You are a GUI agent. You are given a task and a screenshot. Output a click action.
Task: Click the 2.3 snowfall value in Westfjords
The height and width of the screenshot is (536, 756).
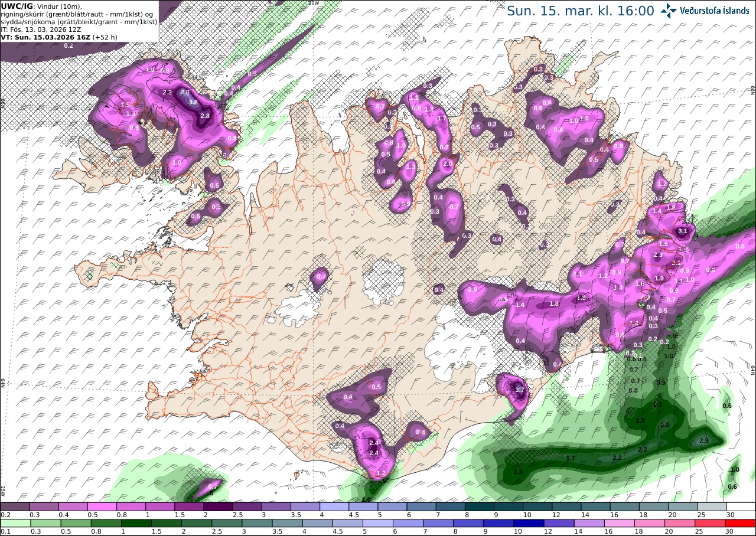167,93
